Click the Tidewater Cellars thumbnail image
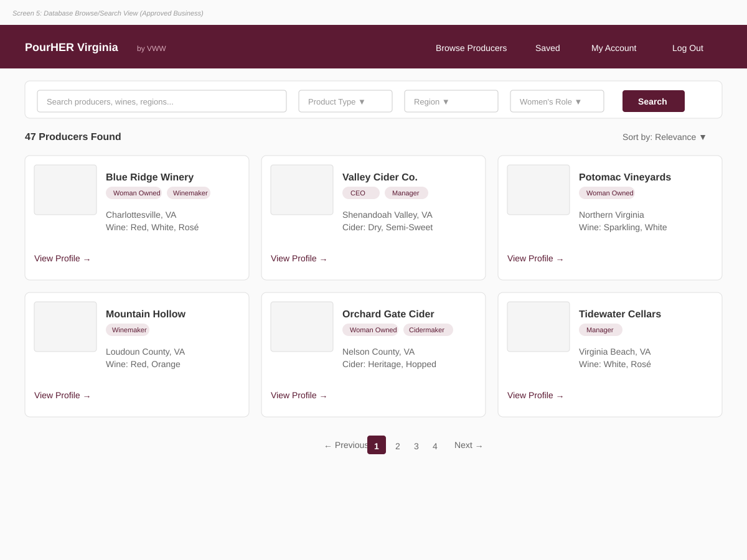Viewport: 747px width, 560px height. pyautogui.click(x=538, y=327)
